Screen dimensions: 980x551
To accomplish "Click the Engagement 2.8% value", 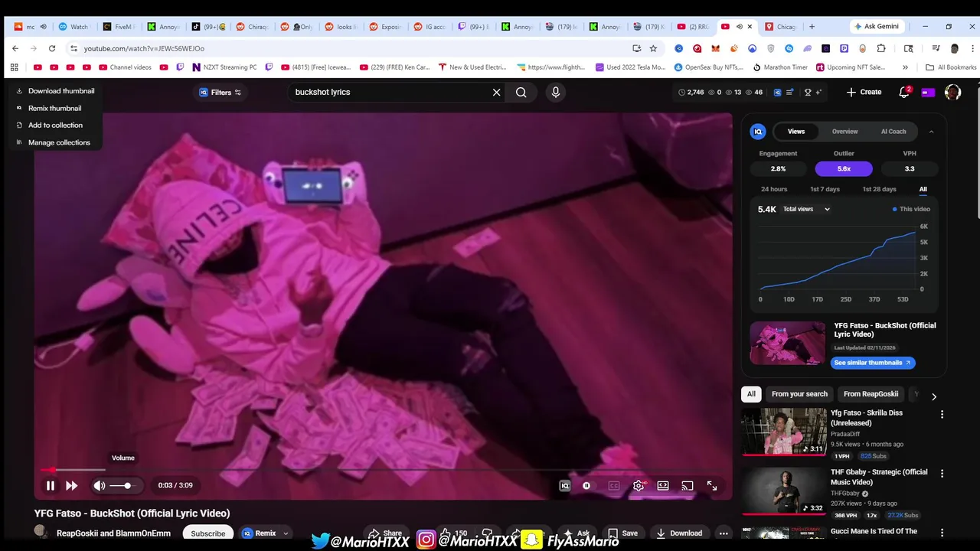I will tap(778, 168).
